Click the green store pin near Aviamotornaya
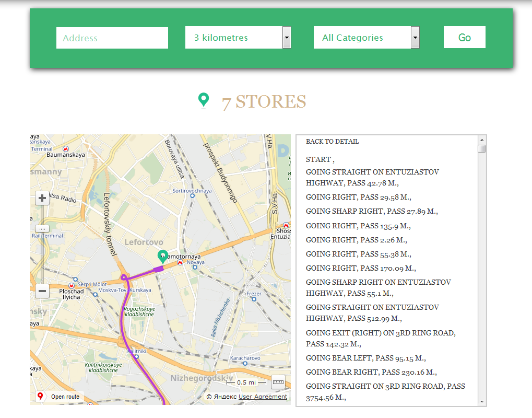Viewport: 532px width, 418px height. tap(162, 256)
